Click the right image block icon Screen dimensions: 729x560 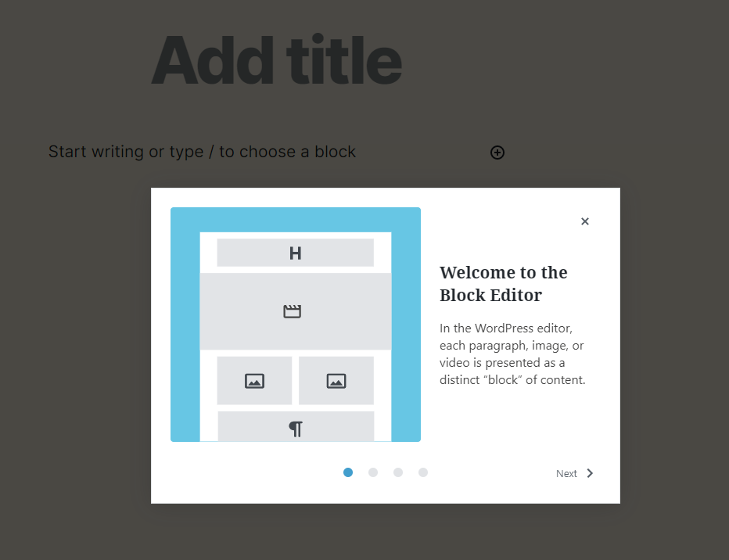tap(336, 381)
